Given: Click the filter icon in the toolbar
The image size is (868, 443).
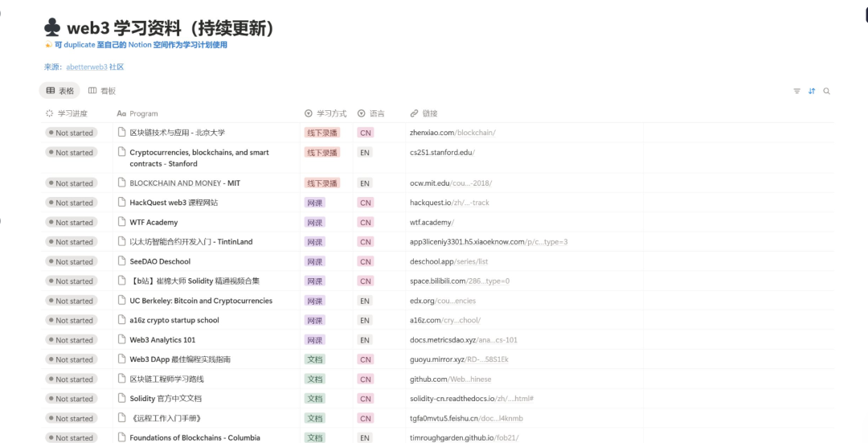Looking at the screenshot, I should pyautogui.click(x=796, y=92).
